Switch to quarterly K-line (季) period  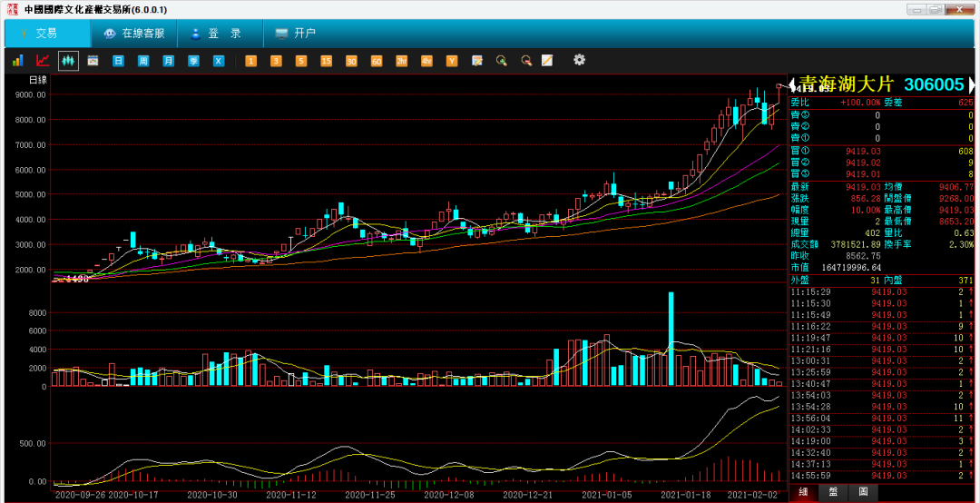(193, 61)
